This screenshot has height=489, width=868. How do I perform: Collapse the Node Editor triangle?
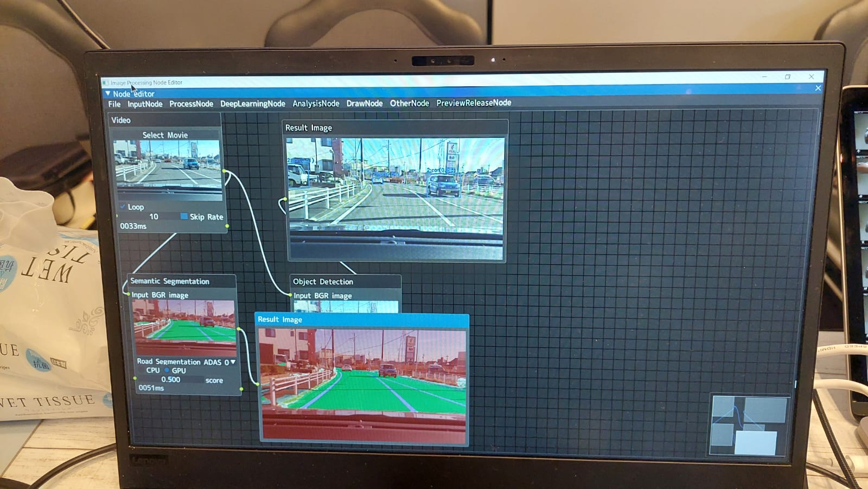[107, 93]
